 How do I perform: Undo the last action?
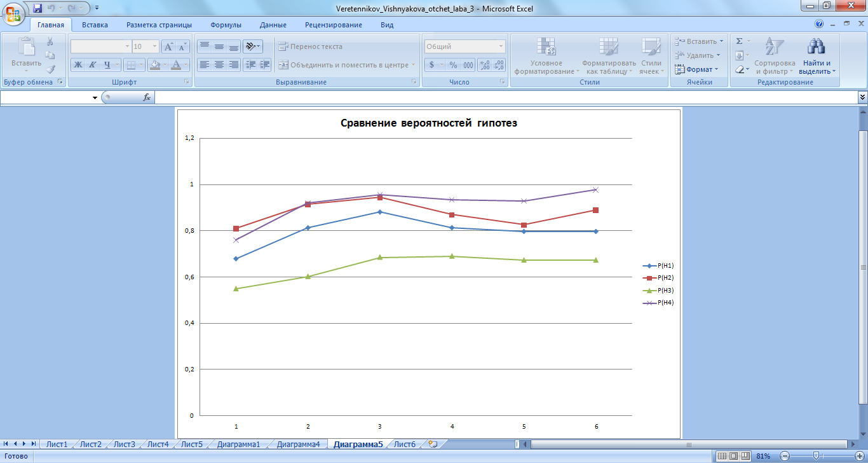point(52,8)
